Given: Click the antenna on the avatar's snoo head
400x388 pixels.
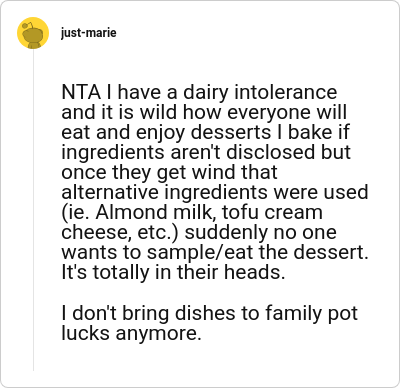Looking at the screenshot, I should (x=29, y=25).
